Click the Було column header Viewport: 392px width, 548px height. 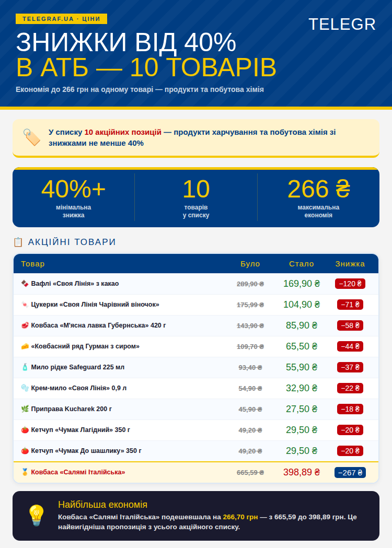click(x=250, y=264)
